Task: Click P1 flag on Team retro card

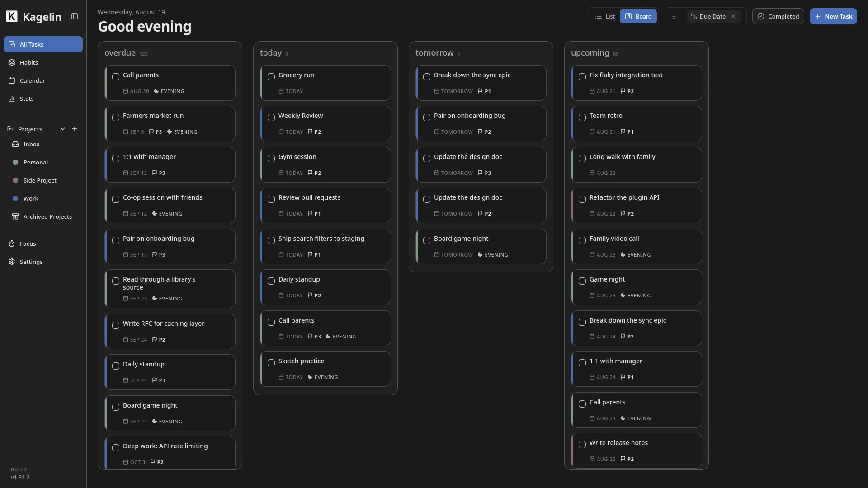Action: coord(627,132)
